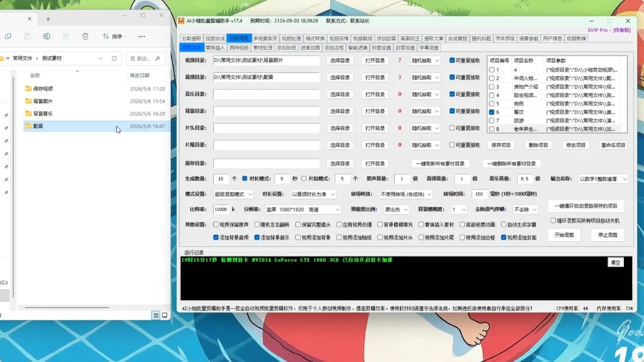
Task: Open 输出名称 dropdown
Action: (603, 179)
